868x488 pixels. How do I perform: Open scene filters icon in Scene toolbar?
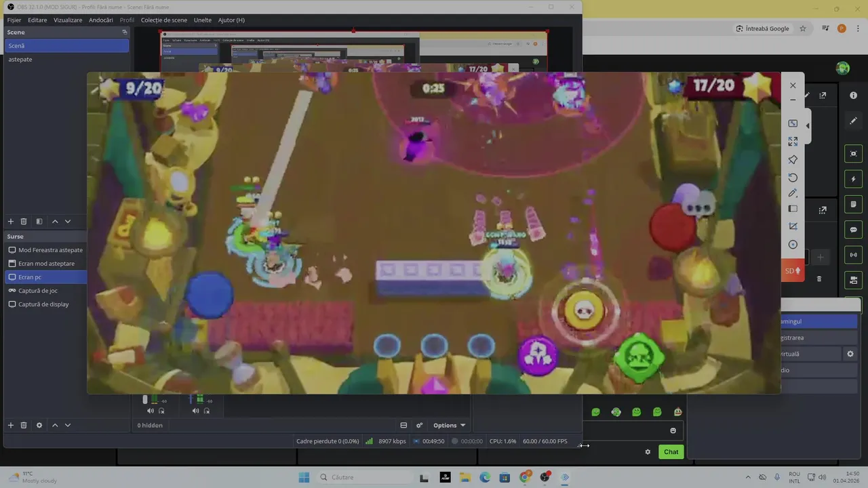coord(39,222)
